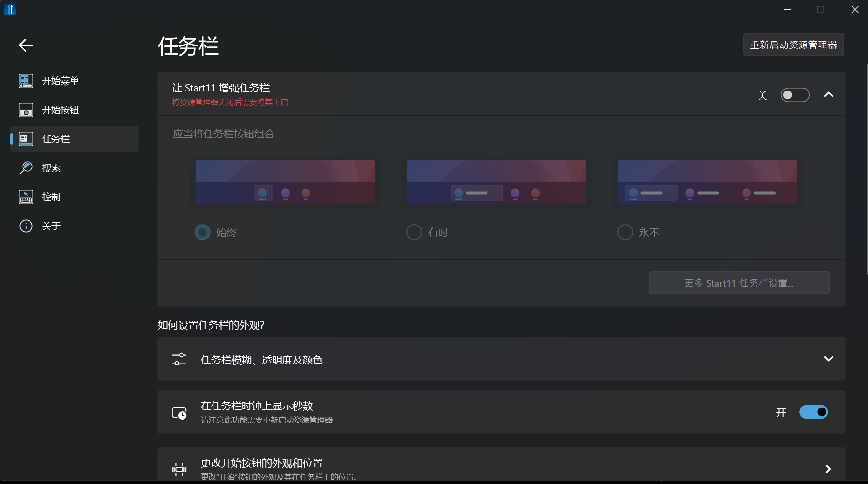
Task: Click the back arrow icon
Action: point(26,45)
